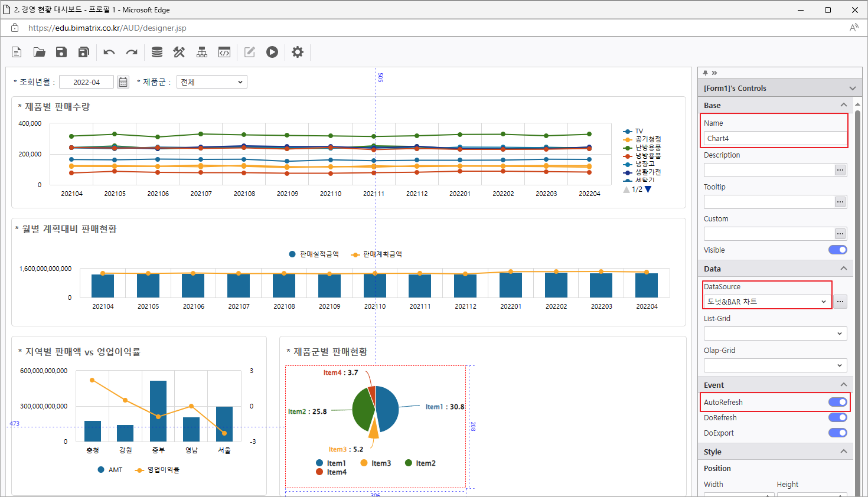The height and width of the screenshot is (497, 868).
Task: Click the open folder icon
Action: (x=39, y=52)
